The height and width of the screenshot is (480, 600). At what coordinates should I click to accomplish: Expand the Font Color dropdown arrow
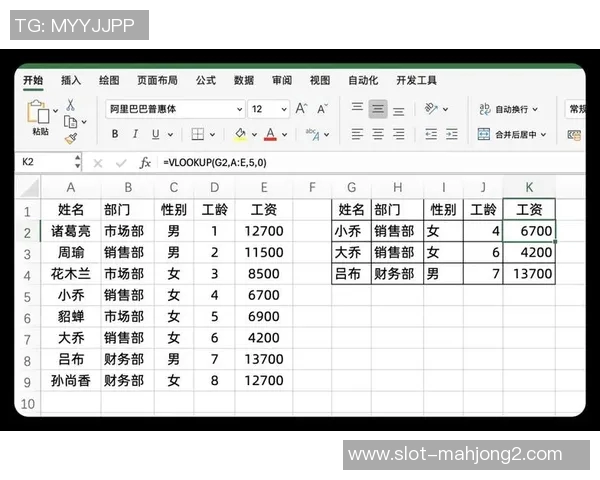pyautogui.click(x=285, y=135)
